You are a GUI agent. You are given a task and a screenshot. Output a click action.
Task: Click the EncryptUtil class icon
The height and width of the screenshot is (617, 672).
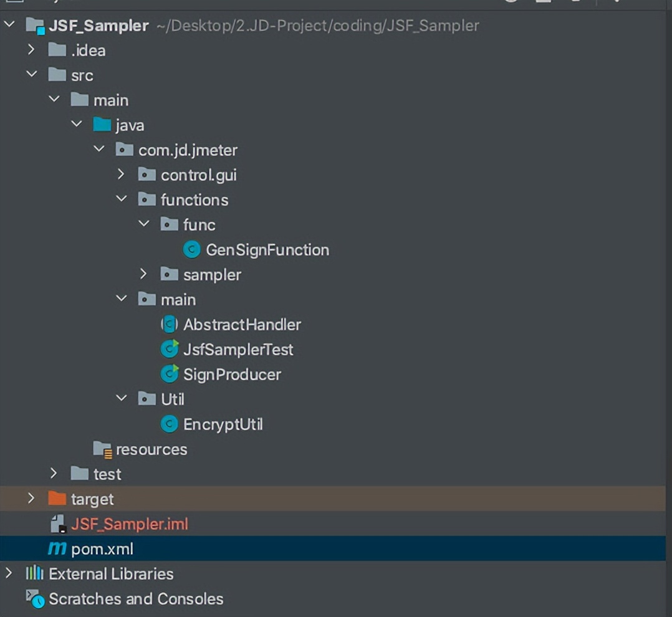click(x=168, y=424)
